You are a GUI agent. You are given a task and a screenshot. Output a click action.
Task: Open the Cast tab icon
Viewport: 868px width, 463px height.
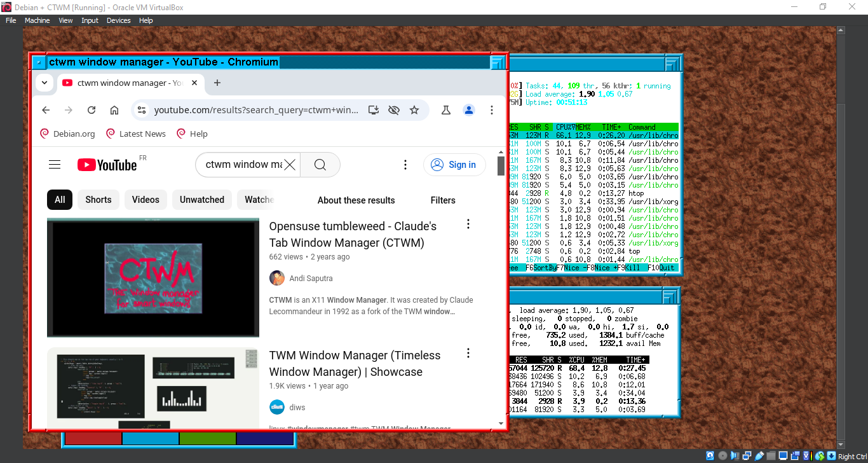point(374,109)
